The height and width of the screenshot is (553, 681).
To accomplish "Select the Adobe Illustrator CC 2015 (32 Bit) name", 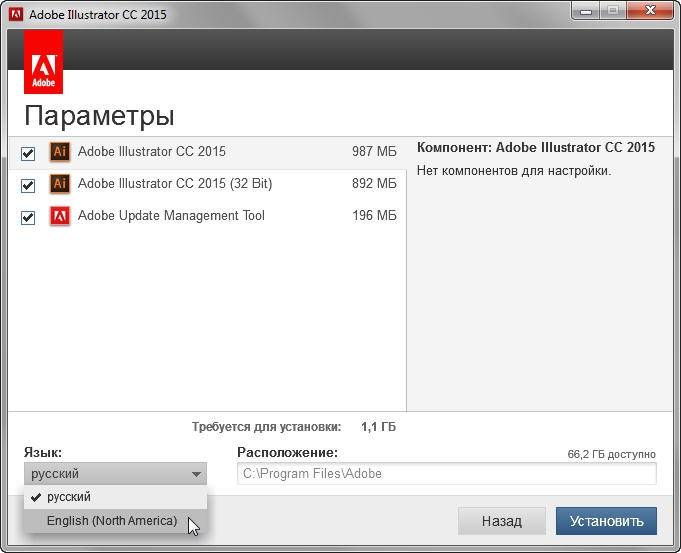I will pyautogui.click(x=175, y=183).
